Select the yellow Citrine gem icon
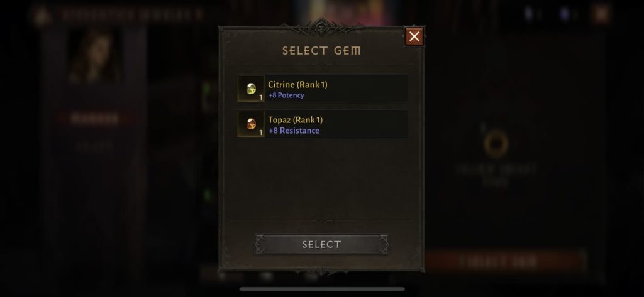Viewport: 644px width, 297px height. pyautogui.click(x=250, y=89)
